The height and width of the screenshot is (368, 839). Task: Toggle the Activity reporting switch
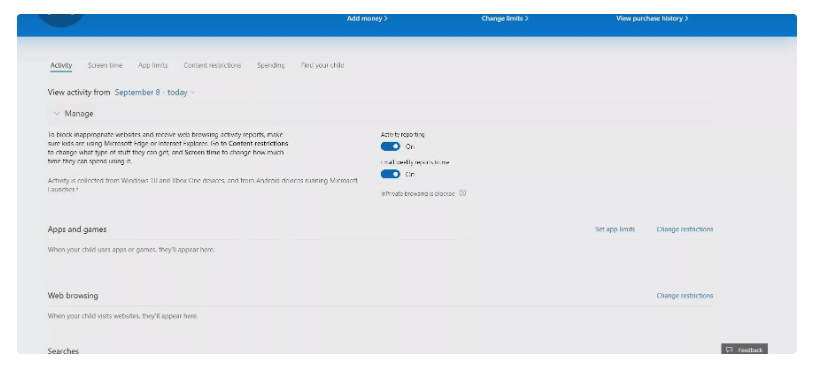[x=390, y=146]
